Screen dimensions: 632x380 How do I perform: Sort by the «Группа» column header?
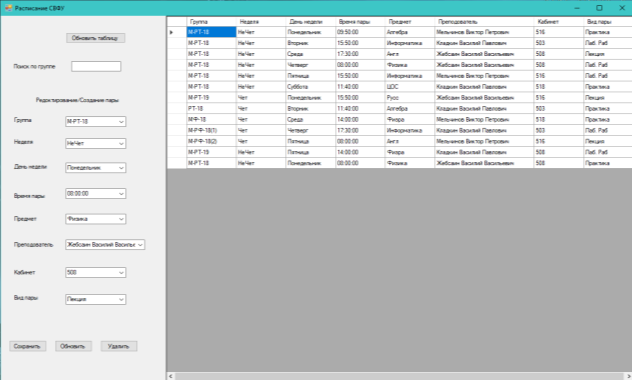tap(212, 22)
